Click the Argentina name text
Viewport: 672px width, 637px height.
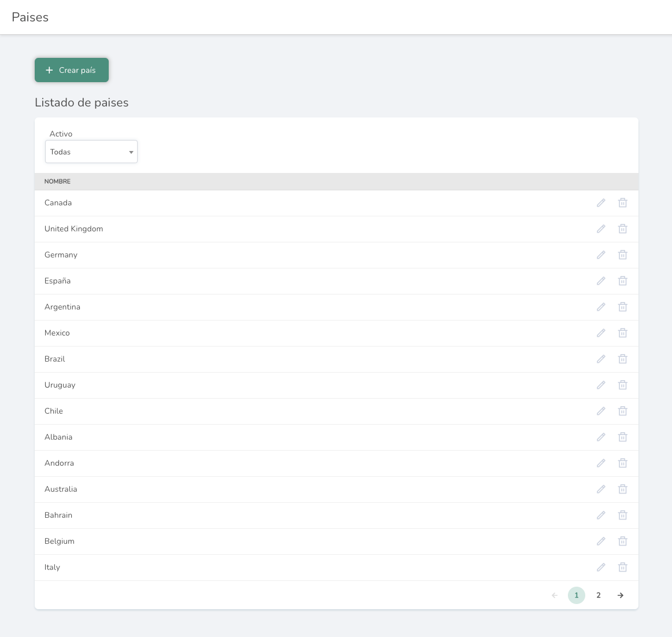pos(62,307)
